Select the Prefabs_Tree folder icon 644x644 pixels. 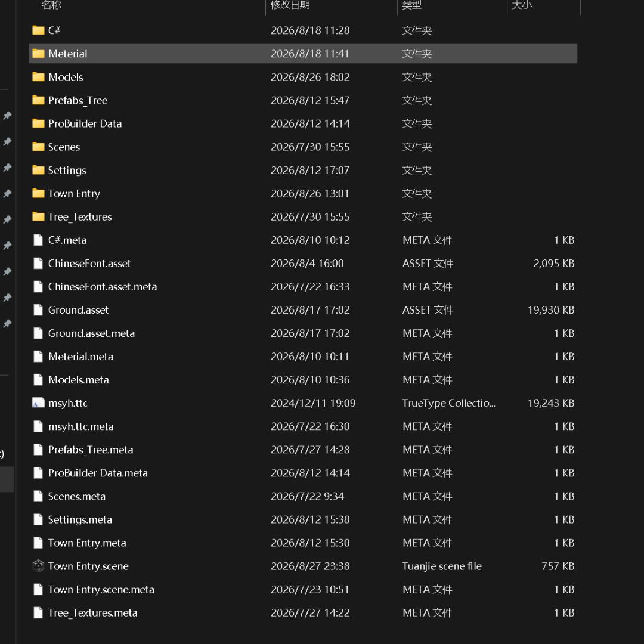pyautogui.click(x=38, y=100)
